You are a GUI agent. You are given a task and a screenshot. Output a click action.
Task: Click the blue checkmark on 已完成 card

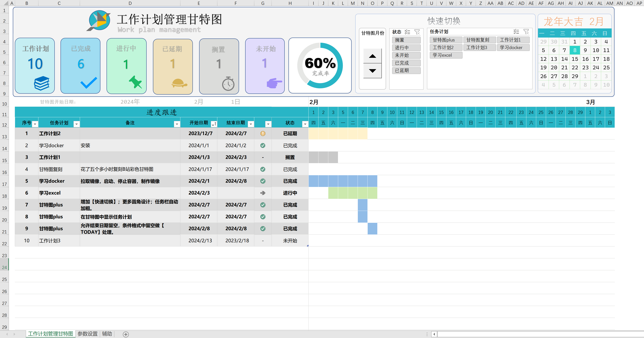[x=89, y=83]
